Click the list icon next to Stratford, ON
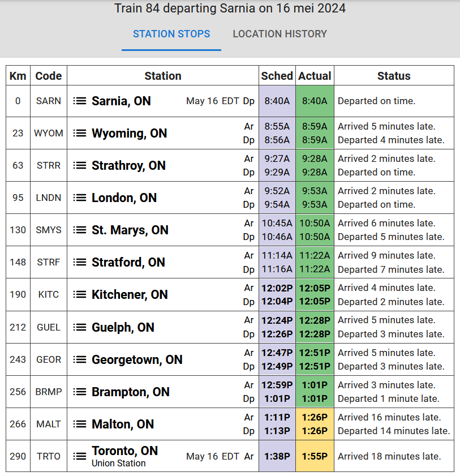 80,263
